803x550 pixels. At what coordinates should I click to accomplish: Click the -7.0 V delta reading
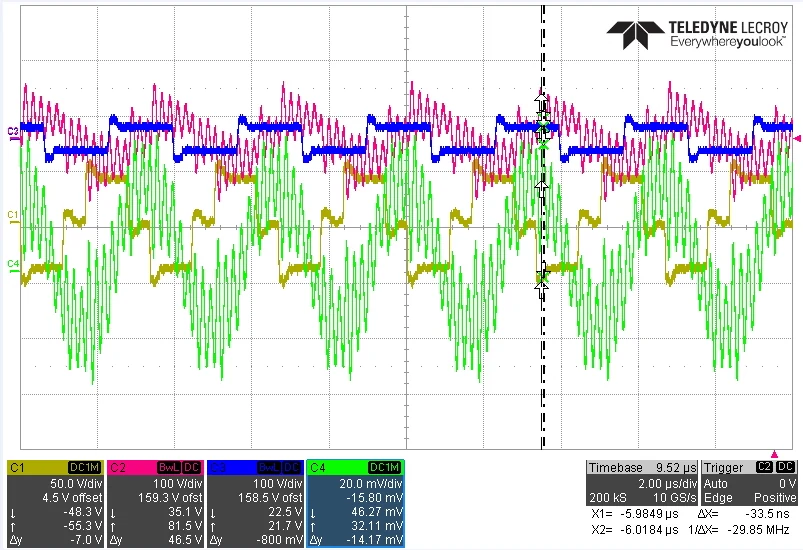pos(86,540)
